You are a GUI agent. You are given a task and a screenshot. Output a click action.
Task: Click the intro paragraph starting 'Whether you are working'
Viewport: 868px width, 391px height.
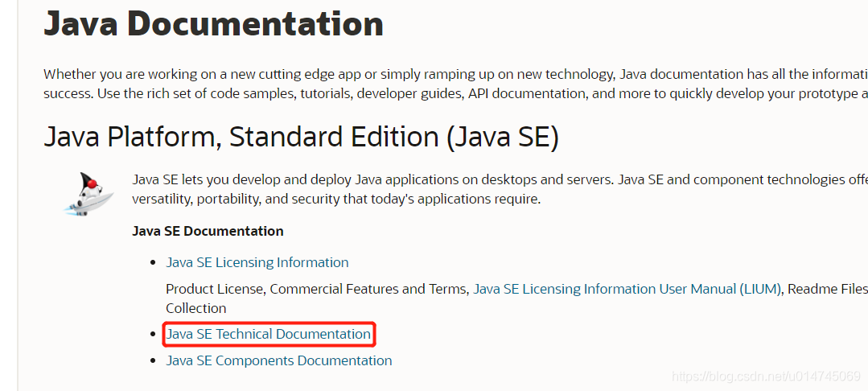pos(455,84)
